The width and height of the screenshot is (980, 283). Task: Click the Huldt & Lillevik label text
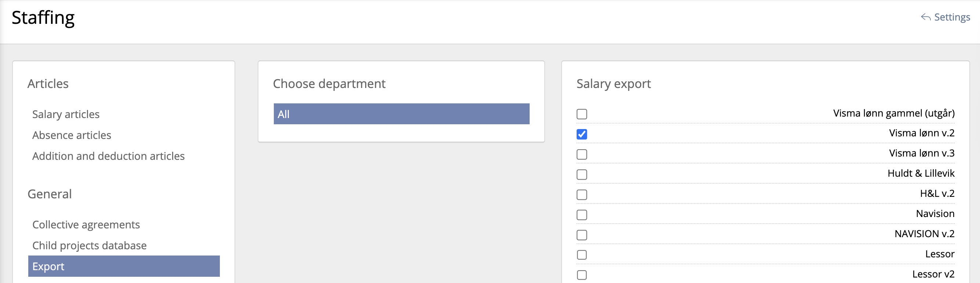921,173
